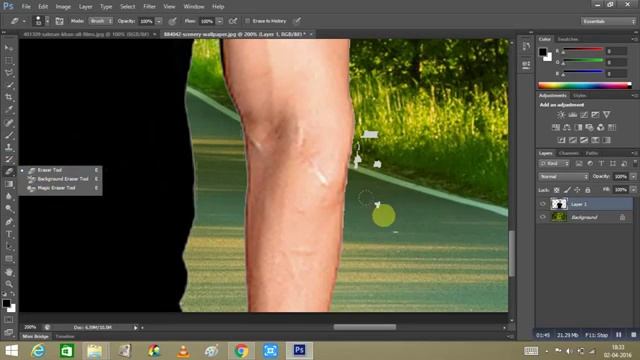Open the brush preset picker arrow
Screen dimensions: 640x360
47,21
